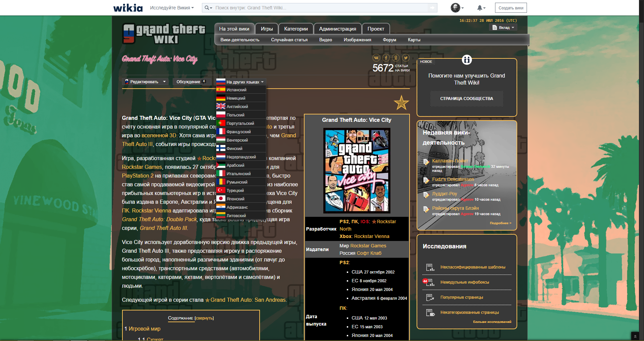This screenshot has height=341, width=644.
Task: Choose Нидерландский from the language list
Action: click(241, 157)
